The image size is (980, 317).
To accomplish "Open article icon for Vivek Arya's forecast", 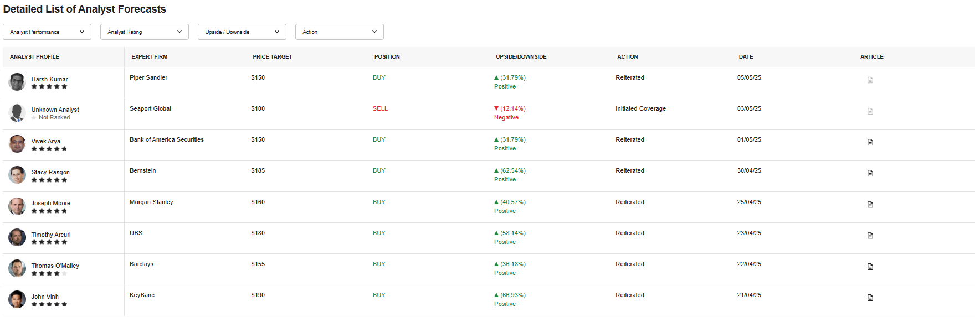I will (870, 142).
